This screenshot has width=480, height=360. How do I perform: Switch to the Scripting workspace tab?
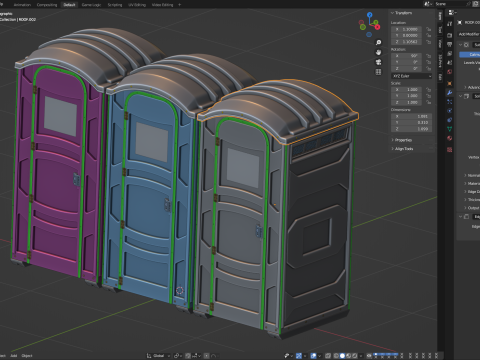pos(115,5)
